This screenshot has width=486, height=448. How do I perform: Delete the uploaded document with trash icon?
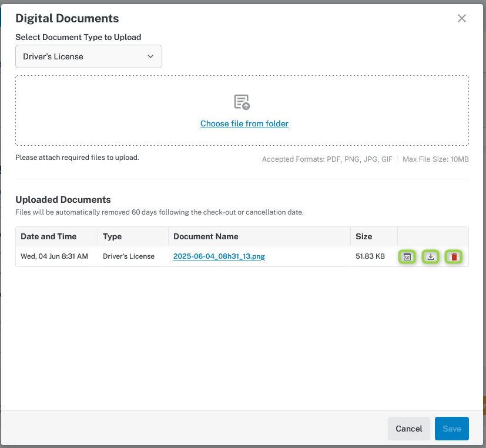[x=454, y=257]
